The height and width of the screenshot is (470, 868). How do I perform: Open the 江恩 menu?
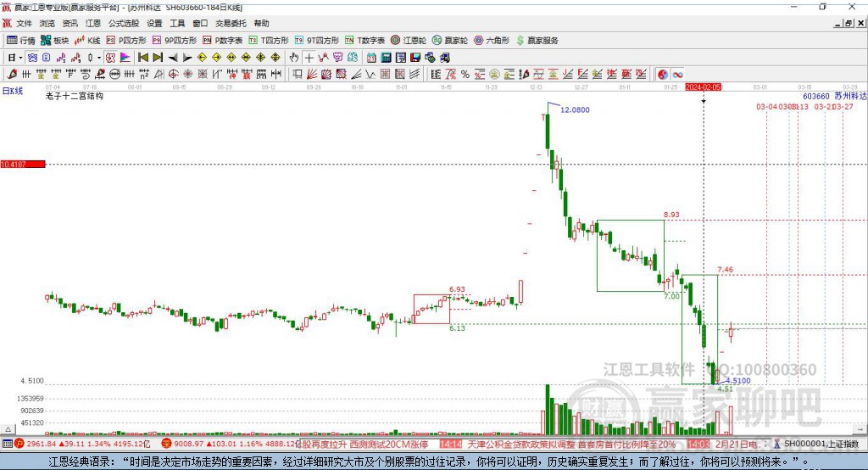pos(93,23)
